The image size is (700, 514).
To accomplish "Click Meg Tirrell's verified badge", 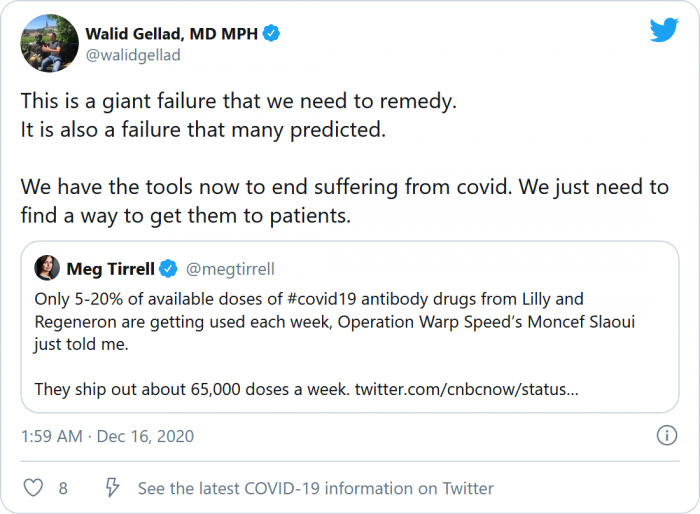I will [x=170, y=268].
